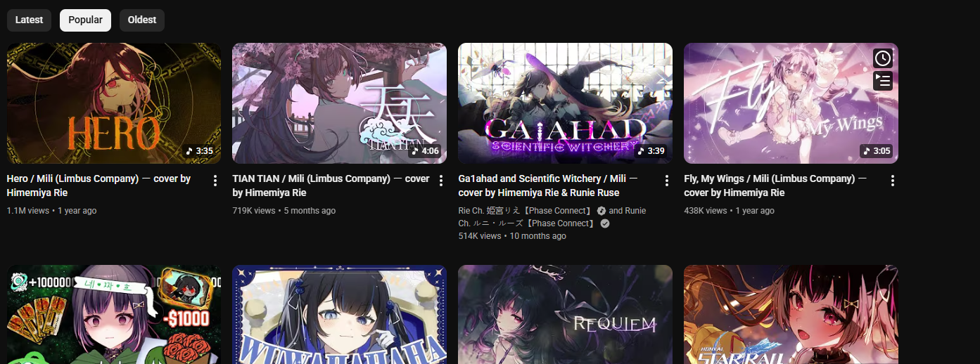Open Ga1ahad and Scientific Witchery title link
The image size is (980, 364).
pos(548,186)
